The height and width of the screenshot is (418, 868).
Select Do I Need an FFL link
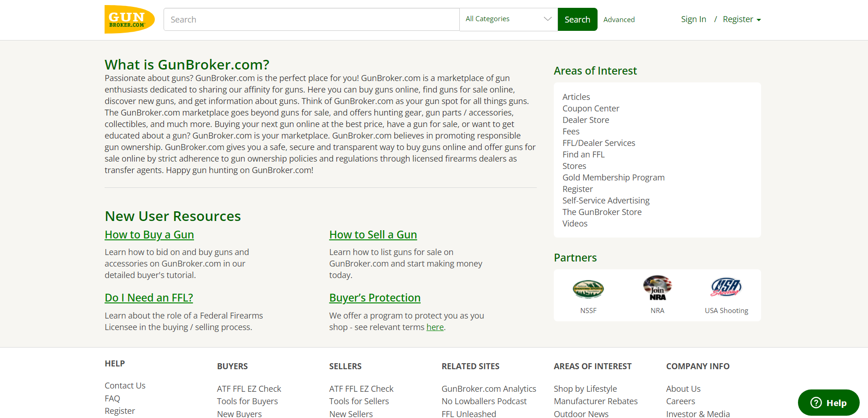click(148, 297)
